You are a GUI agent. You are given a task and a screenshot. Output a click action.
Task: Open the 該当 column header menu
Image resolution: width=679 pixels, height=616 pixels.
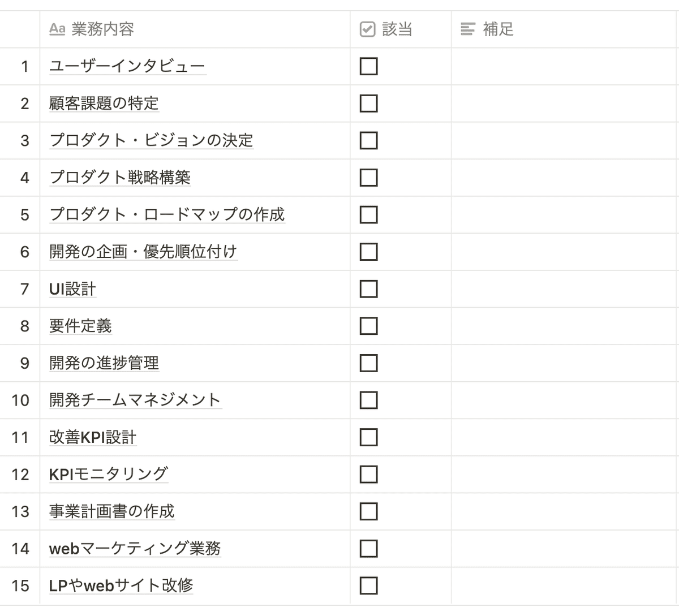397,29
